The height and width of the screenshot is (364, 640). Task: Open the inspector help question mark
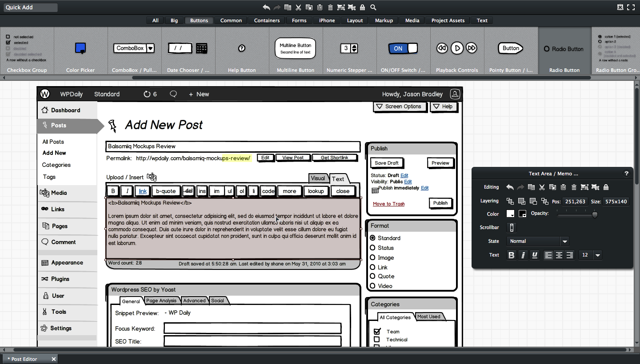click(627, 174)
